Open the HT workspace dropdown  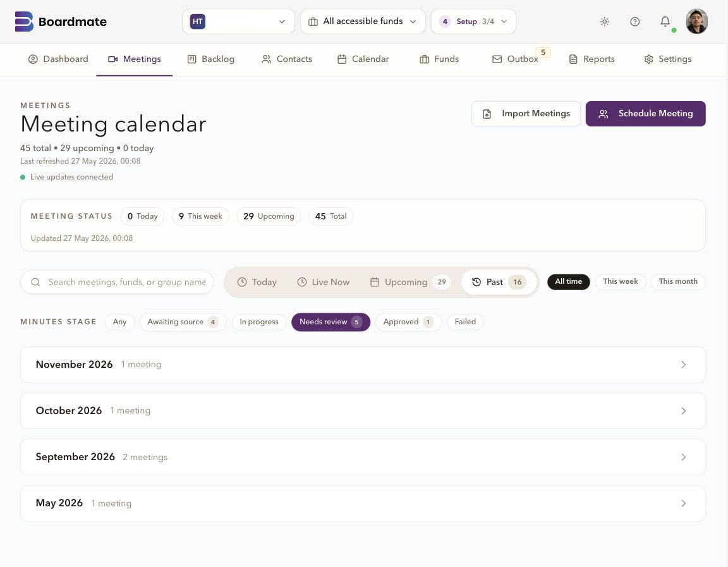tap(238, 21)
